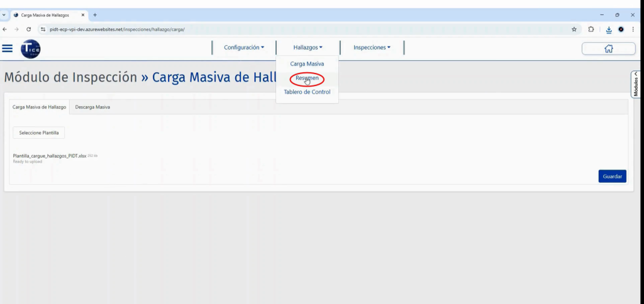The height and width of the screenshot is (304, 644).
Task: Click the TICE logo
Action: 31,48
